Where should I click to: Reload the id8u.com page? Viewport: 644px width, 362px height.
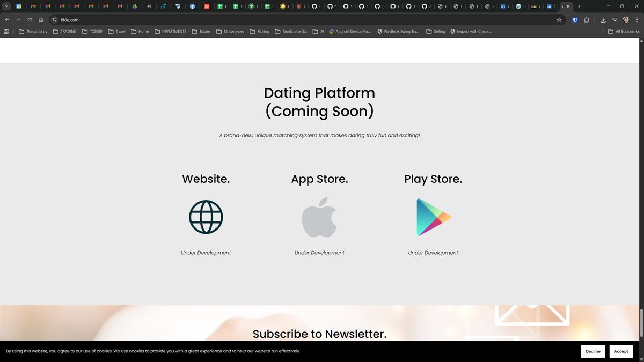click(x=30, y=20)
